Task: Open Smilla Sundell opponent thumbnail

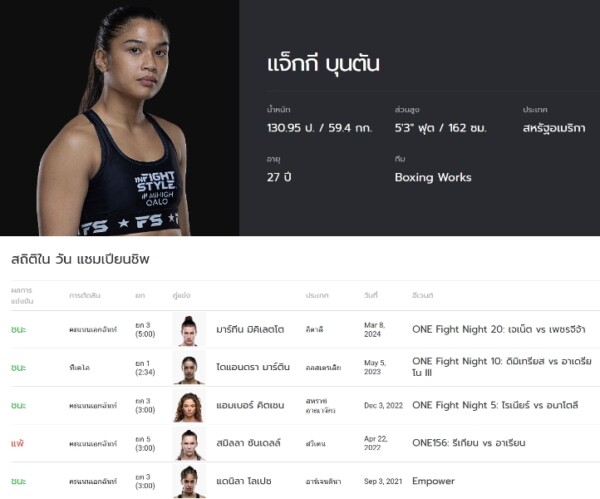Action: [189, 443]
